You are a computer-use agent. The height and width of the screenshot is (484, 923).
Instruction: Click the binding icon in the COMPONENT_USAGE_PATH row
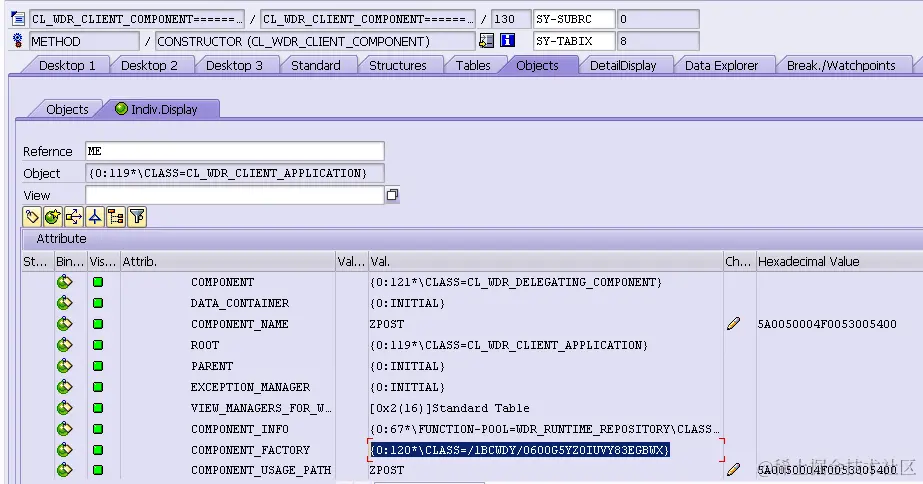[x=64, y=470]
